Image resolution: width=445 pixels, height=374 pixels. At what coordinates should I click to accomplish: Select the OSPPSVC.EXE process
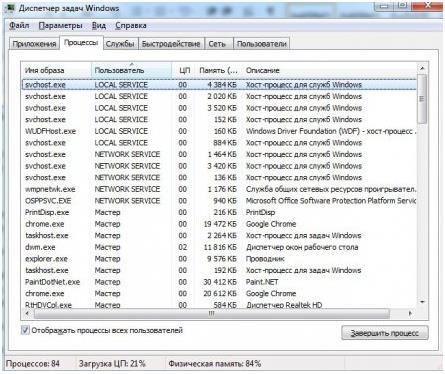(219, 201)
